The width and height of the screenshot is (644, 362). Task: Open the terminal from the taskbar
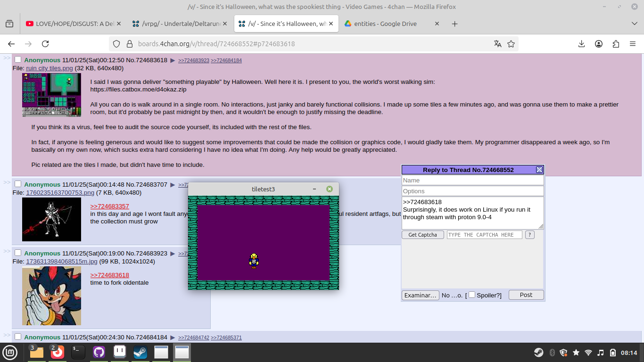(x=78, y=352)
